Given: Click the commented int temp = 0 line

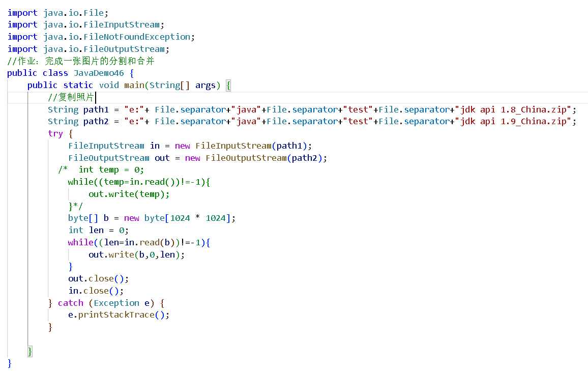Looking at the screenshot, I should point(101,170).
